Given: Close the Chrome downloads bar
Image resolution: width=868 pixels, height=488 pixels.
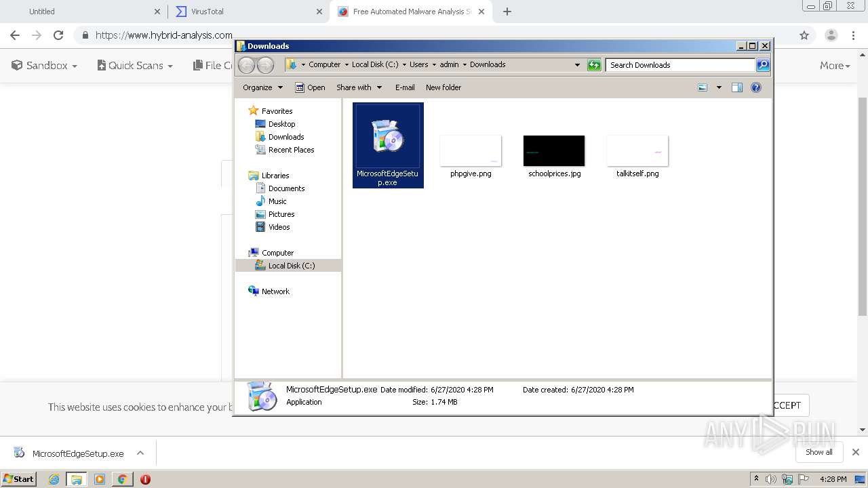Looking at the screenshot, I should [x=856, y=452].
